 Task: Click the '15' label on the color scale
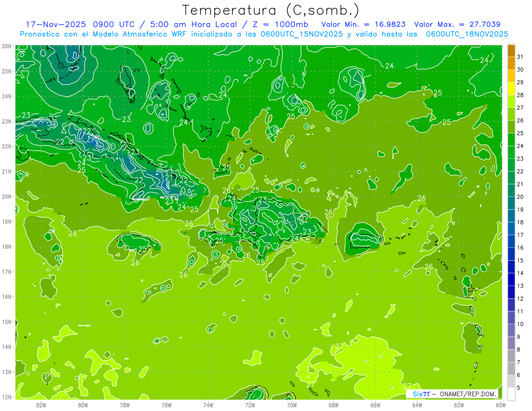(x=520, y=261)
